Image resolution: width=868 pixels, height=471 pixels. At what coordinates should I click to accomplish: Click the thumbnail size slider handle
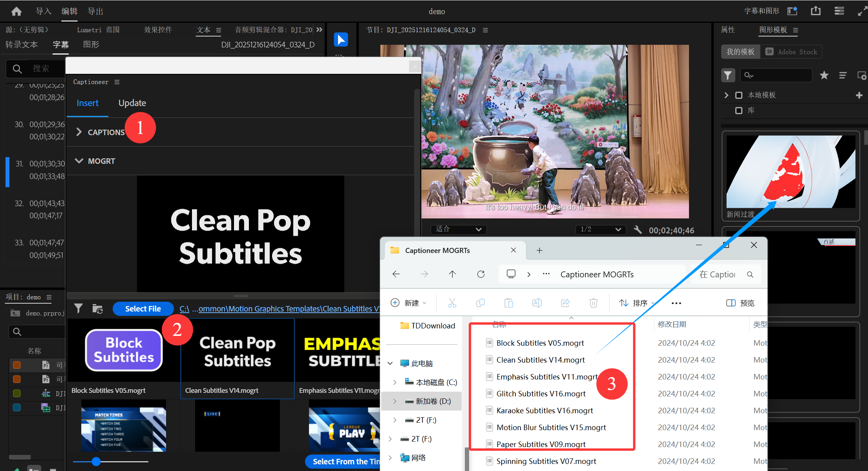click(x=96, y=462)
